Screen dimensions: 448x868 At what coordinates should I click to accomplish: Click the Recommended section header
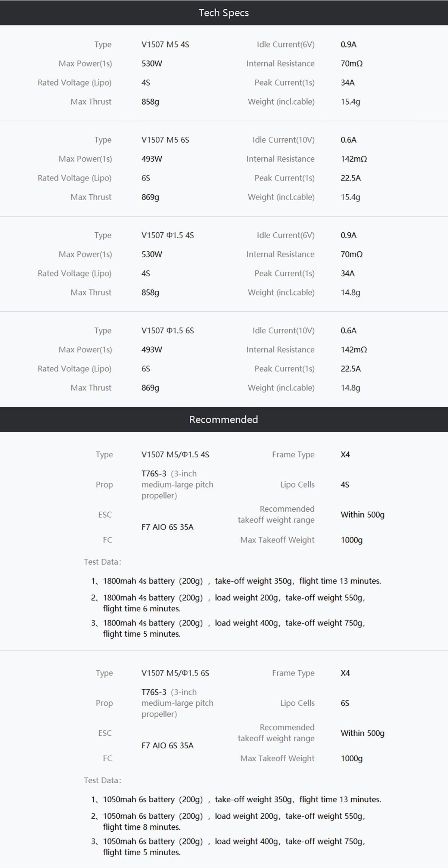click(224, 419)
